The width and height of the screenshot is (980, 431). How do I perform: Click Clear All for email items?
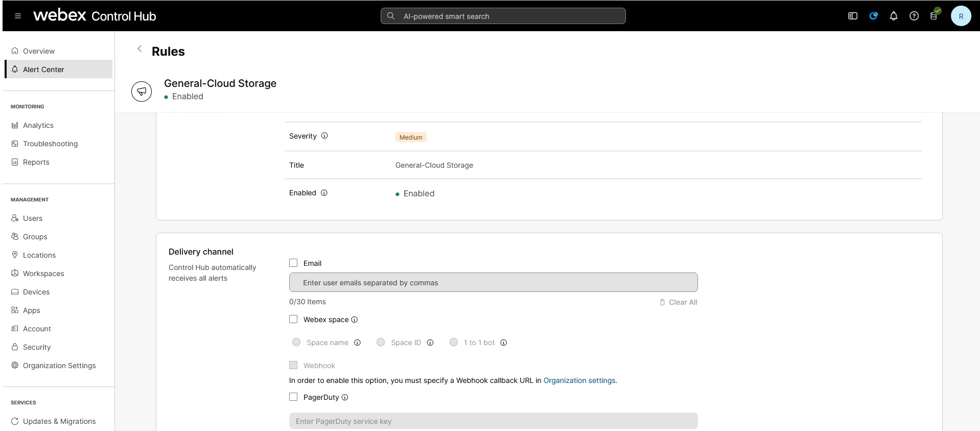(x=678, y=302)
